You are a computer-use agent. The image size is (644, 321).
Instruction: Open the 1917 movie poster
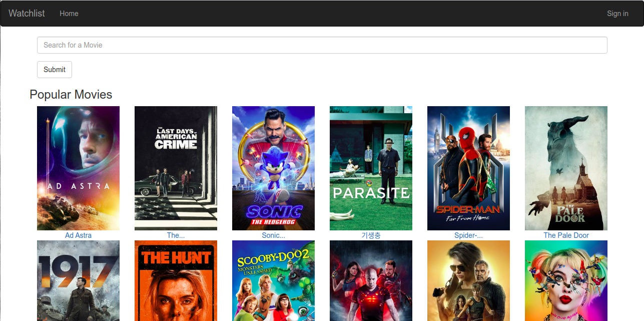point(78,280)
